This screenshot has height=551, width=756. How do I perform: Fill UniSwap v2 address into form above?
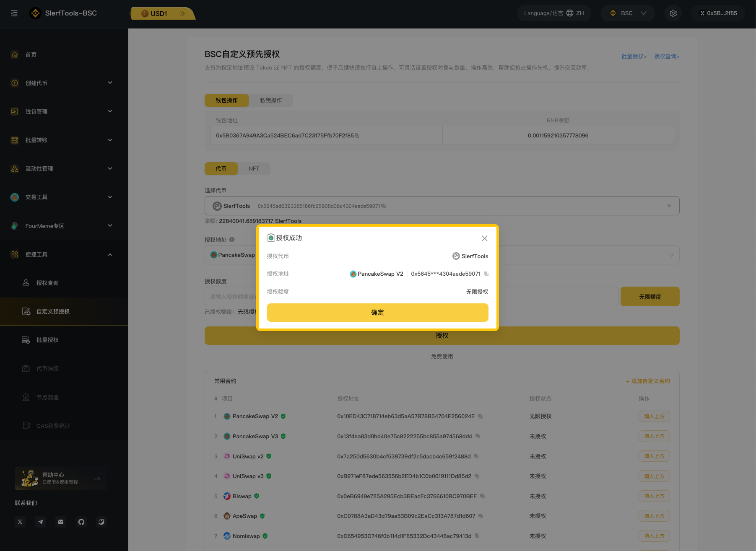(654, 456)
